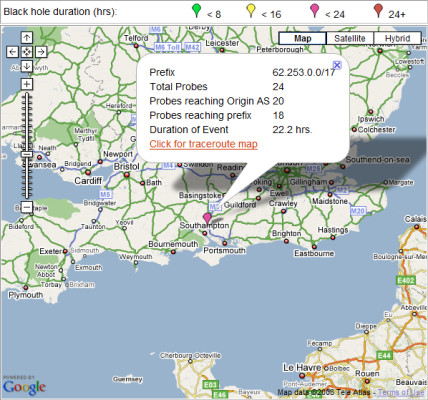Click the Maidstone city marker dot
The height and width of the screenshot is (400, 428).
pos(329,194)
